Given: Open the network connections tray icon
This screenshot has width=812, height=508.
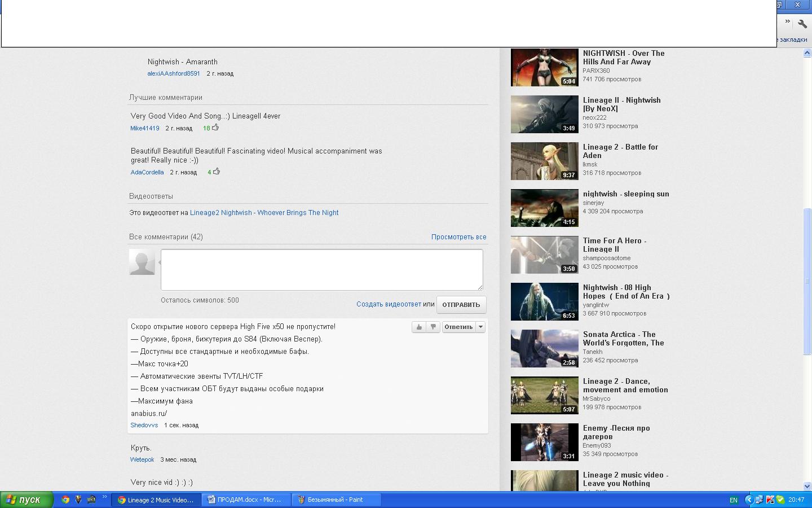Looking at the screenshot, I should 759,500.
